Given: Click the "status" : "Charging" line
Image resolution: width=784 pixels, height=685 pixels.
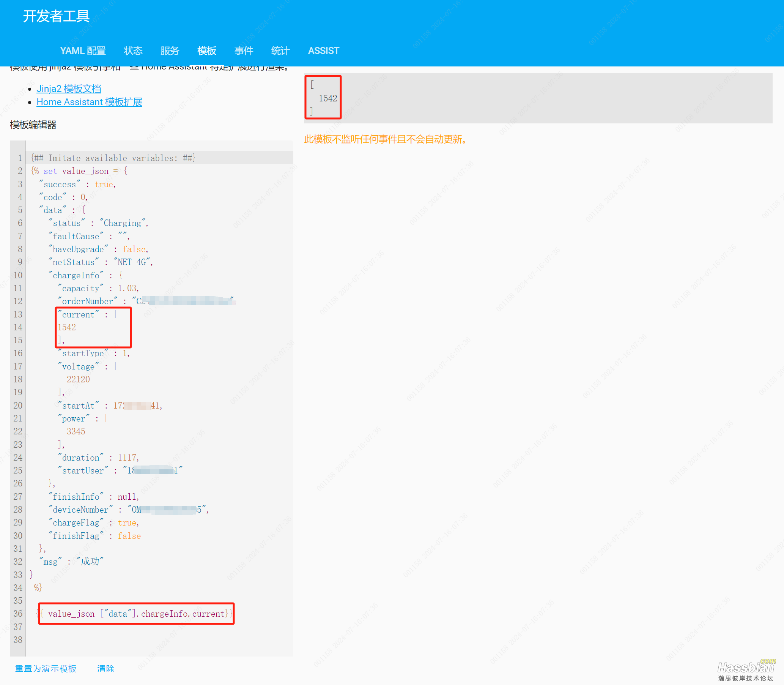Looking at the screenshot, I should (x=99, y=223).
